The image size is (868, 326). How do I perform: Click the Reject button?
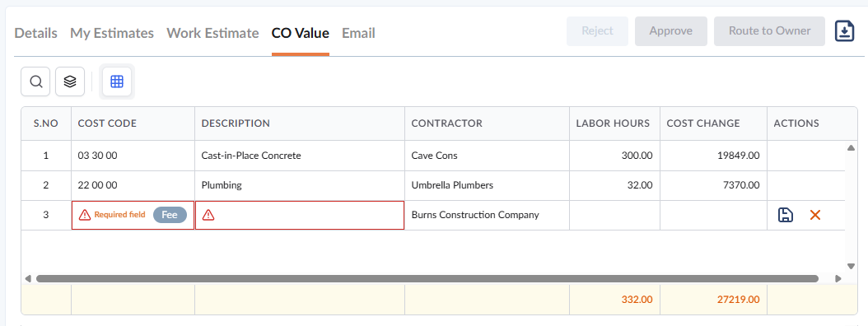tap(597, 31)
